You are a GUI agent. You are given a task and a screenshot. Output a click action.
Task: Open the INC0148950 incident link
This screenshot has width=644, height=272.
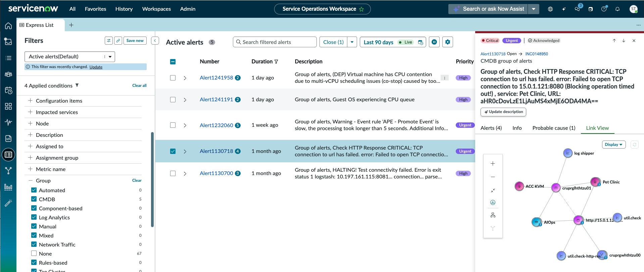pyautogui.click(x=536, y=54)
